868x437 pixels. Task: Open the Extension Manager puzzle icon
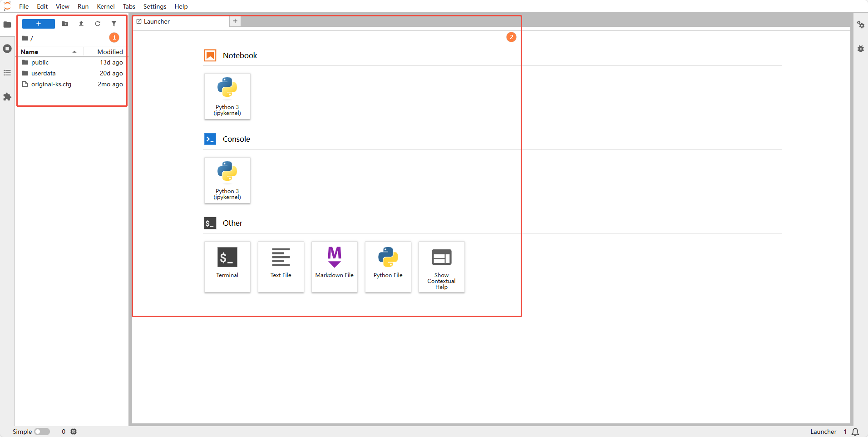(x=7, y=97)
